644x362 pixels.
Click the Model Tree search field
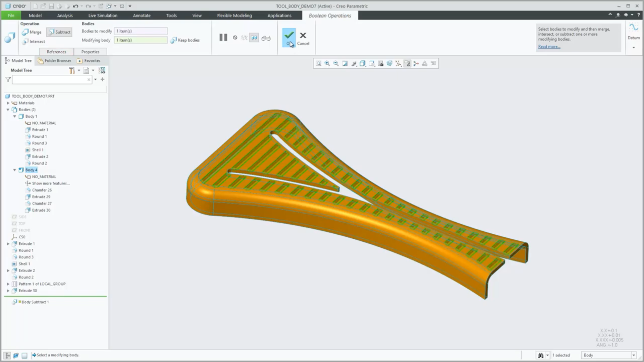point(52,79)
